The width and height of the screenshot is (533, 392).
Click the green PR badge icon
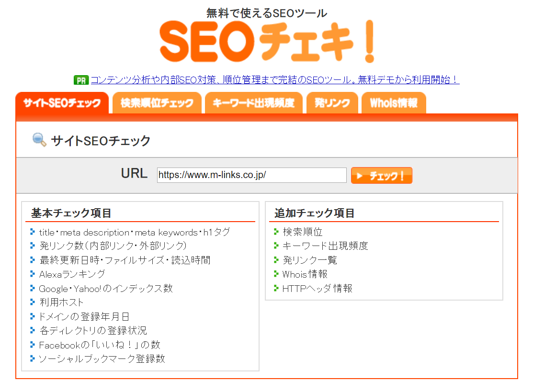coord(81,80)
